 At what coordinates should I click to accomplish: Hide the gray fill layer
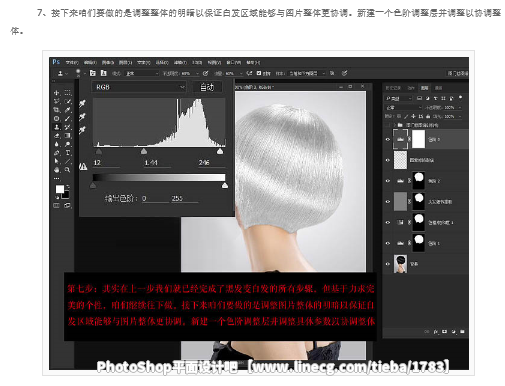(388, 202)
